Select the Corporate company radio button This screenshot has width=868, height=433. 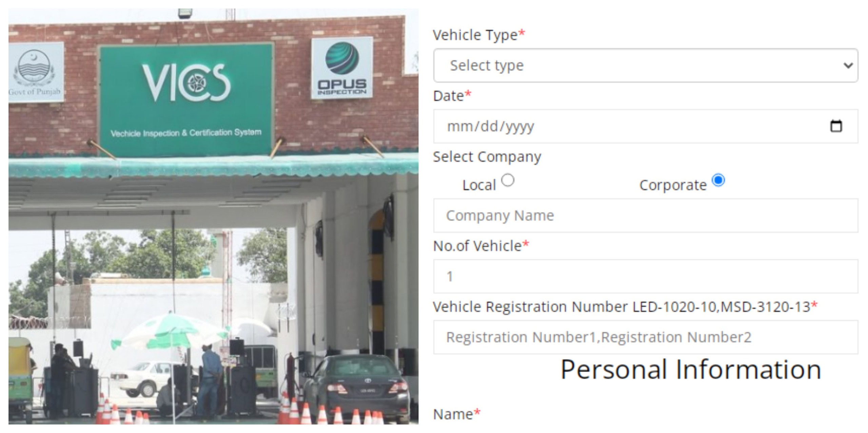click(718, 180)
